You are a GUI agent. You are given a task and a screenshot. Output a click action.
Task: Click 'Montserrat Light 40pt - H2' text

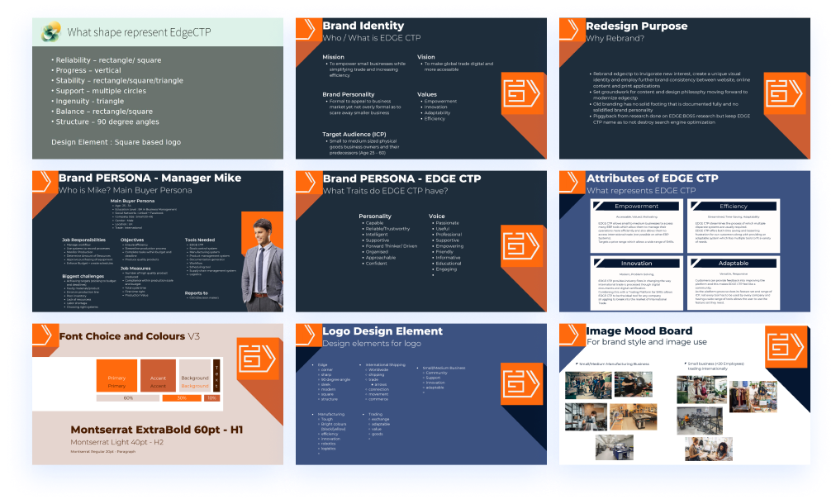pos(116,442)
